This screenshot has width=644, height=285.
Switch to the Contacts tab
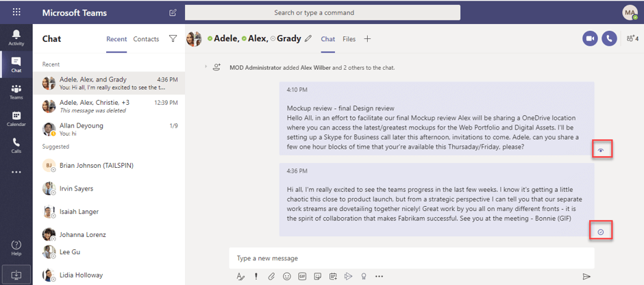[146, 39]
